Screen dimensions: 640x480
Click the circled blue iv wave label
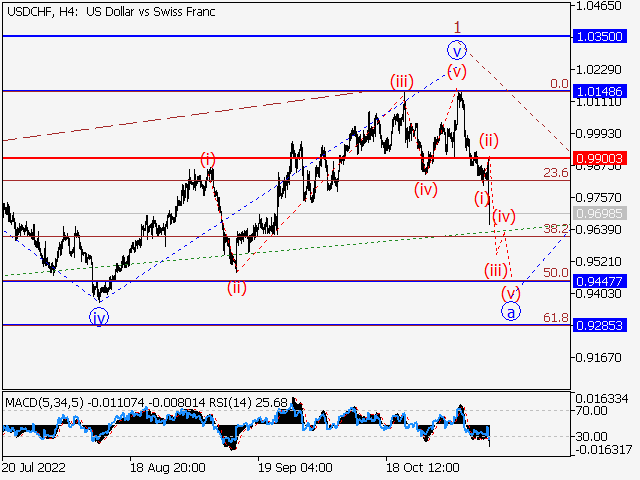tap(98, 316)
